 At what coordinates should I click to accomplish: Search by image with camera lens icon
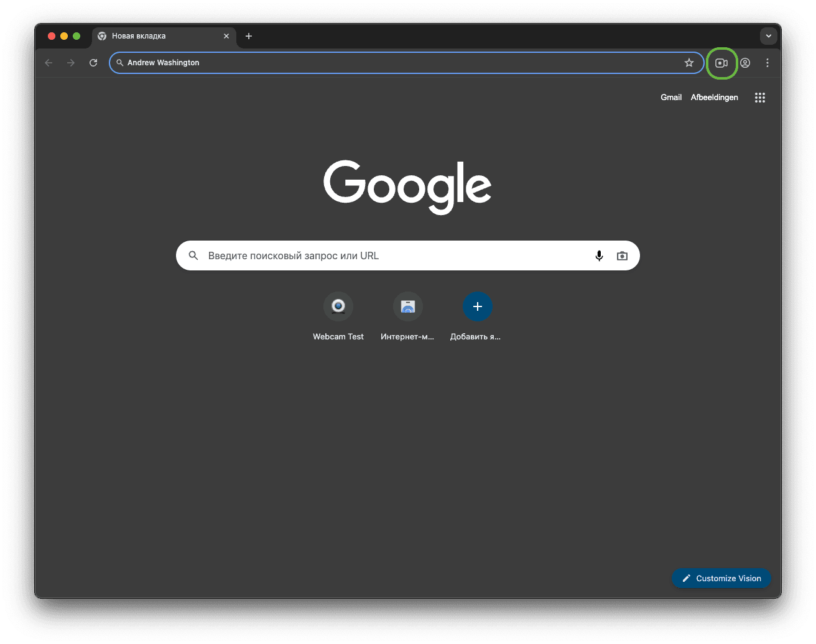click(622, 255)
